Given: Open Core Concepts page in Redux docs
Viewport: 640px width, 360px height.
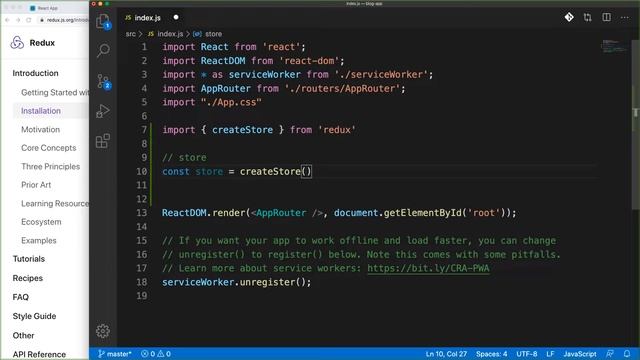Looking at the screenshot, I should [x=49, y=148].
